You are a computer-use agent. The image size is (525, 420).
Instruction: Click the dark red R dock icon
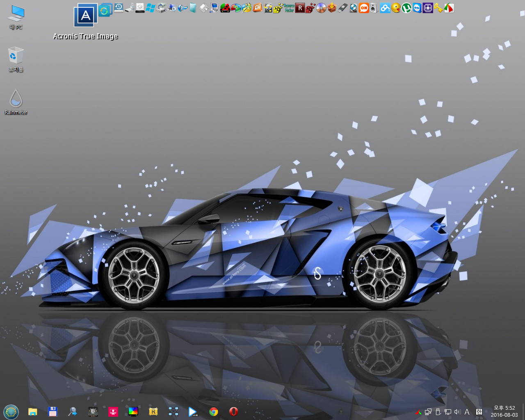point(300,8)
